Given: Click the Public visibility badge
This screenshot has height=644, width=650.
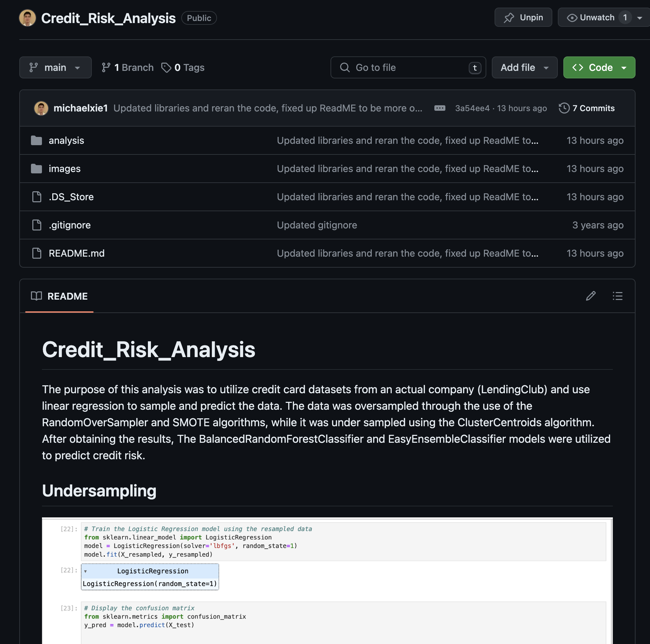Looking at the screenshot, I should [199, 18].
